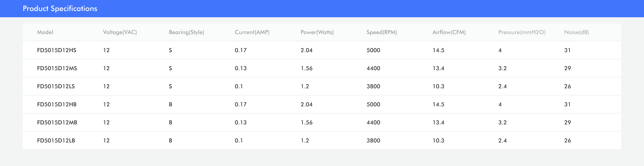Click the 4400 speed value for FD5015D12MB
The width and height of the screenshot is (644, 166).
pyautogui.click(x=373, y=122)
